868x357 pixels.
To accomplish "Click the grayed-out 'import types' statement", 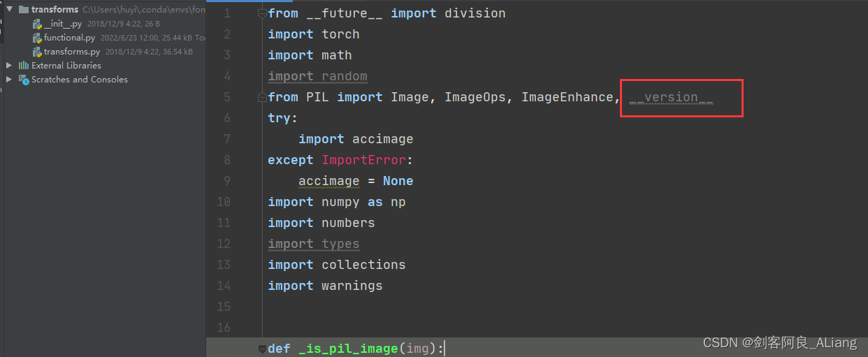I will (x=314, y=244).
